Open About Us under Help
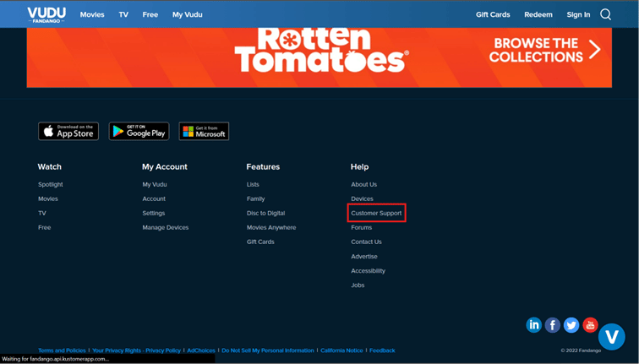The image size is (639, 364). pyautogui.click(x=364, y=184)
